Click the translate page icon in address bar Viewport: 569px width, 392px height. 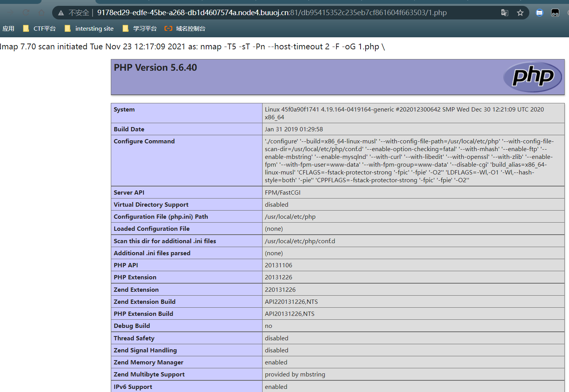(504, 13)
